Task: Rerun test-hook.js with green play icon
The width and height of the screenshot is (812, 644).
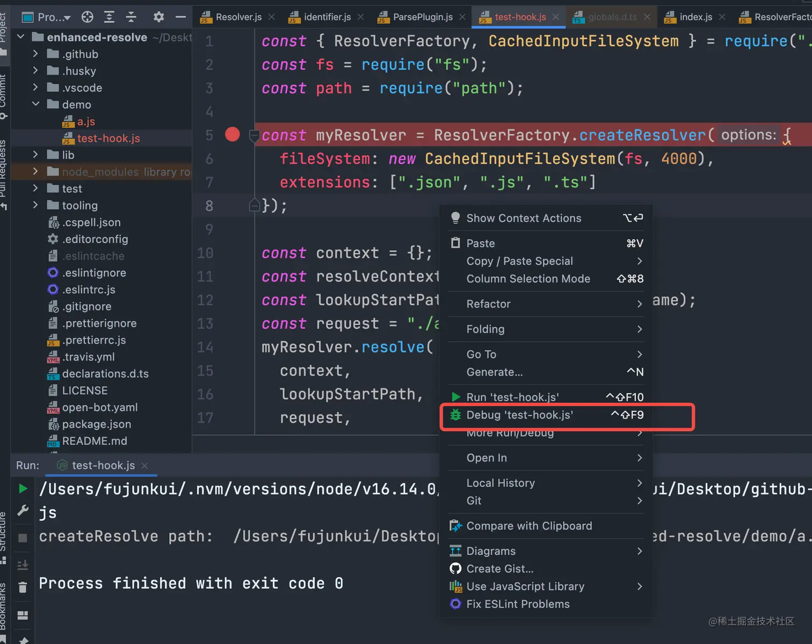Action: coord(23,488)
